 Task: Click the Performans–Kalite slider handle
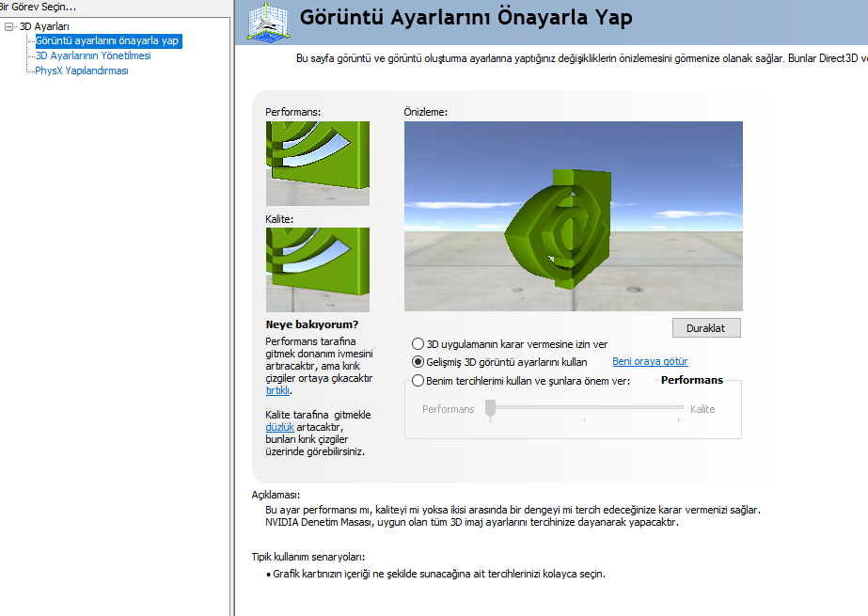tap(491, 408)
